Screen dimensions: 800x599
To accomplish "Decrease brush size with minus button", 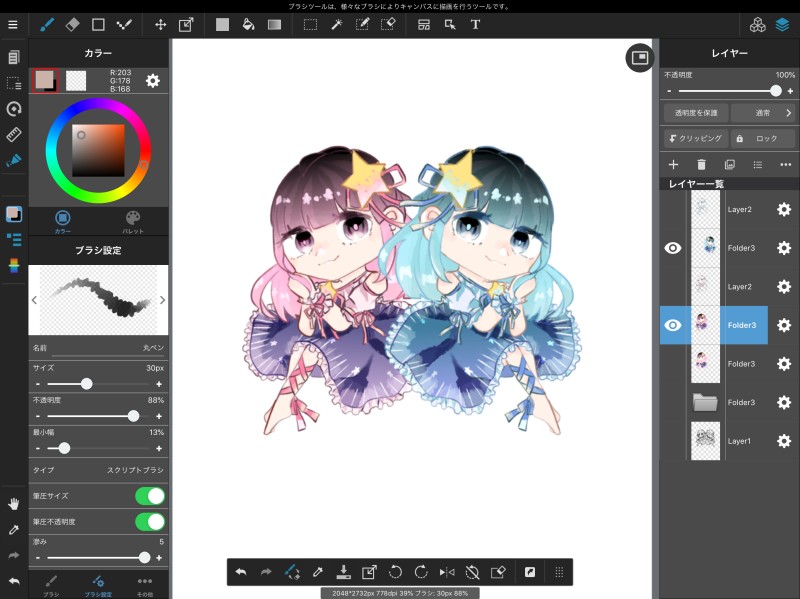I will click(x=38, y=384).
